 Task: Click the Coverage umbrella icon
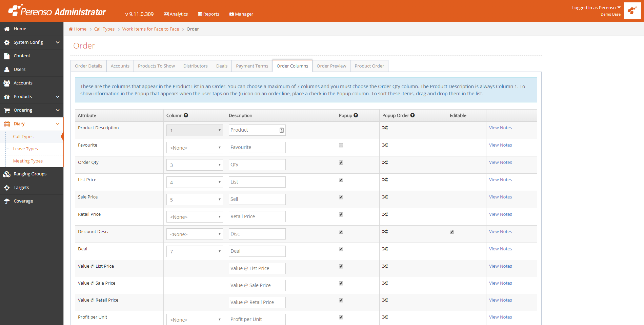coord(7,201)
